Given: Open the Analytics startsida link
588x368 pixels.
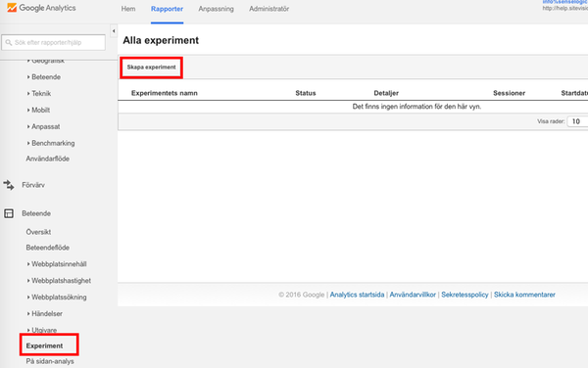Looking at the screenshot, I should [357, 295].
